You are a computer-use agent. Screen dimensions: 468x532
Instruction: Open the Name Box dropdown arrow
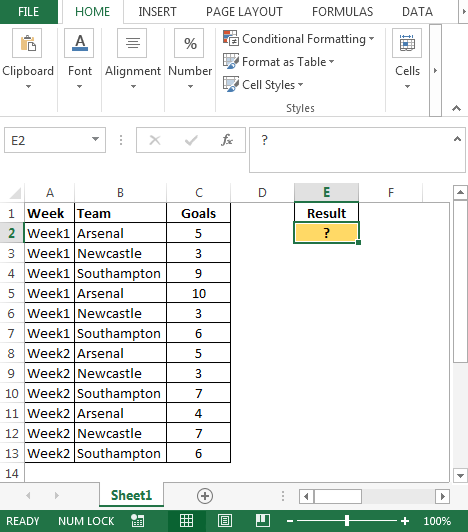95,139
